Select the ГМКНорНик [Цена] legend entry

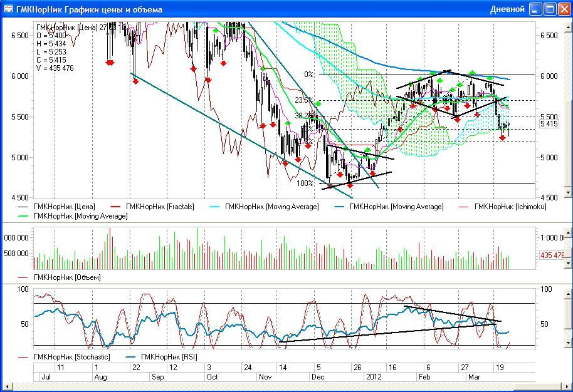point(56,207)
